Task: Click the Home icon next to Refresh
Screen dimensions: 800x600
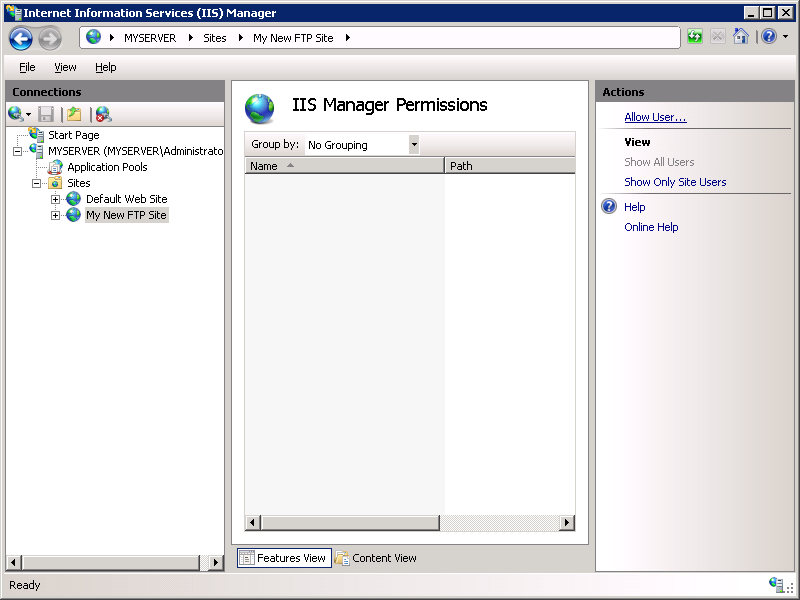Action: click(740, 36)
